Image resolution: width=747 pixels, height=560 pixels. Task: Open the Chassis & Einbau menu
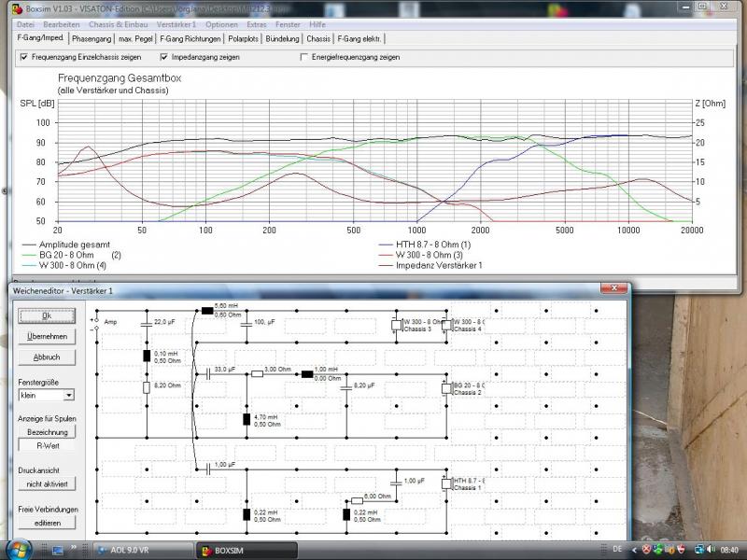coord(119,24)
